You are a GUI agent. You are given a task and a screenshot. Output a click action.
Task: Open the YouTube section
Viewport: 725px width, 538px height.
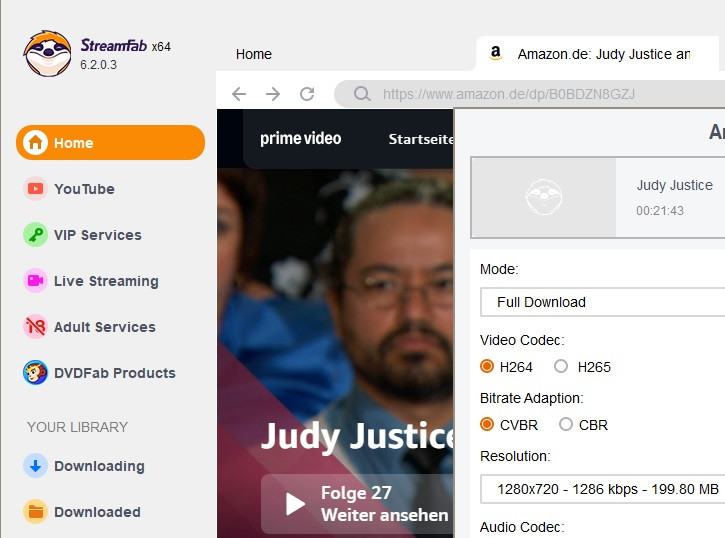84,189
